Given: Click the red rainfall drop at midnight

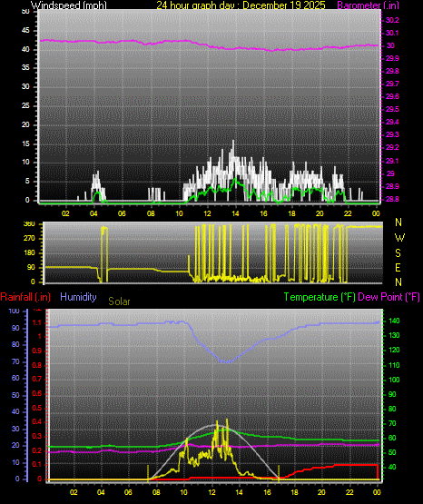Looking at the screenshot, I should [x=378, y=472].
